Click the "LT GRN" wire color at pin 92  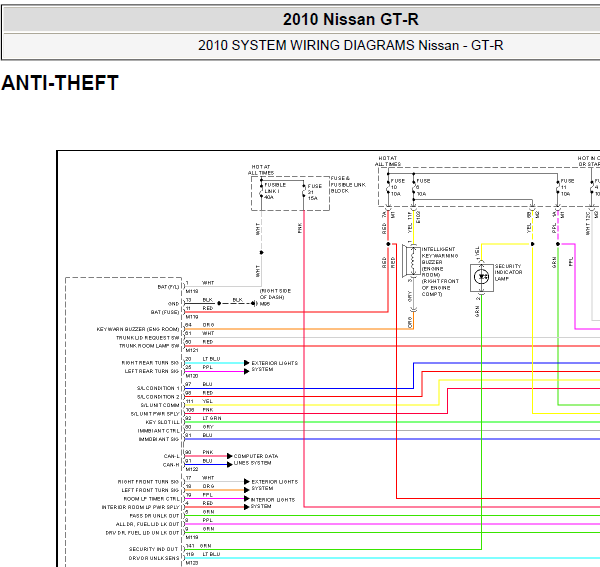(x=212, y=418)
